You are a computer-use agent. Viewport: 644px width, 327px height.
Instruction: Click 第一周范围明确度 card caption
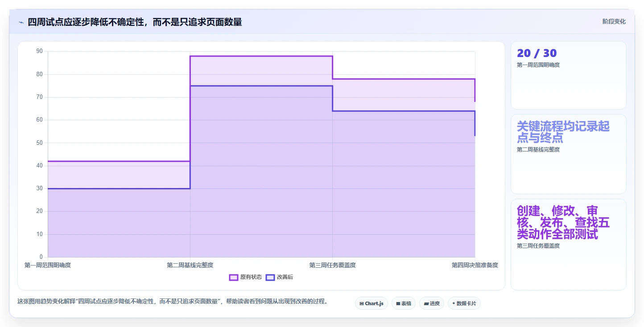tap(538, 65)
